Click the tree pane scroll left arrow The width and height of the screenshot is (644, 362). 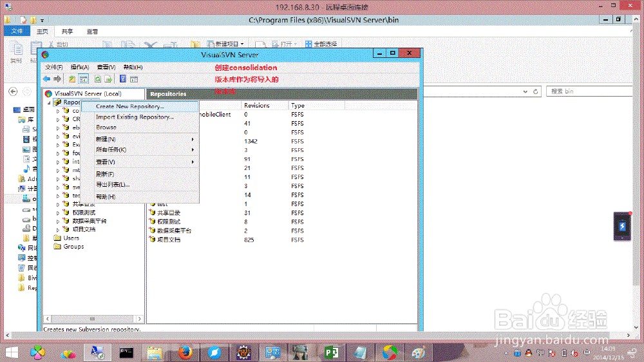click(x=47, y=319)
